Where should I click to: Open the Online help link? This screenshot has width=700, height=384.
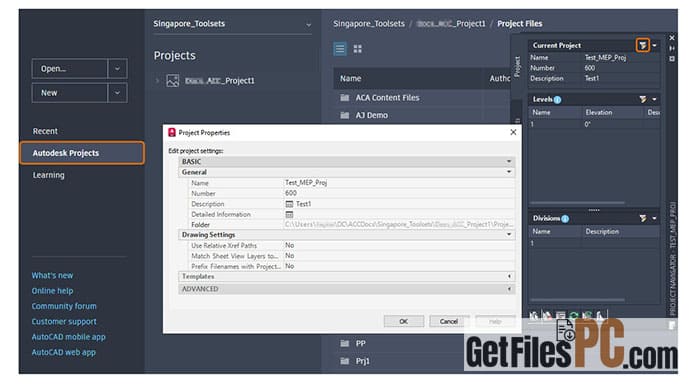coord(52,291)
